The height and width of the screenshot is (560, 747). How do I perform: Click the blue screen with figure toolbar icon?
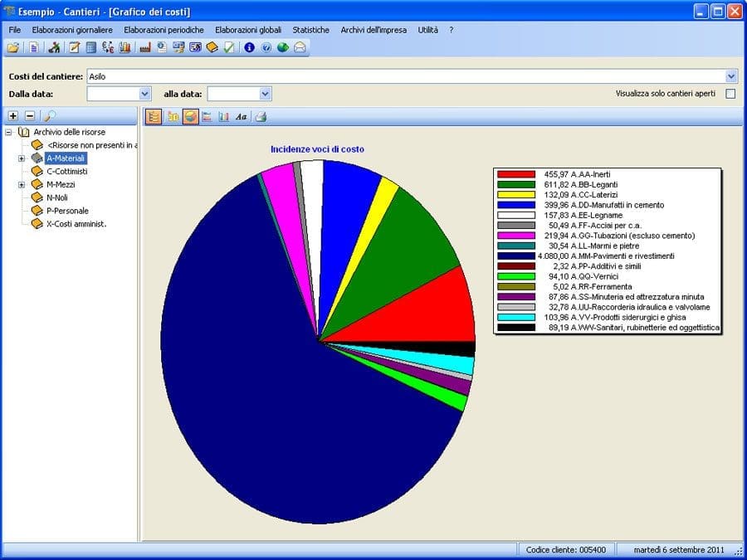tap(195, 47)
